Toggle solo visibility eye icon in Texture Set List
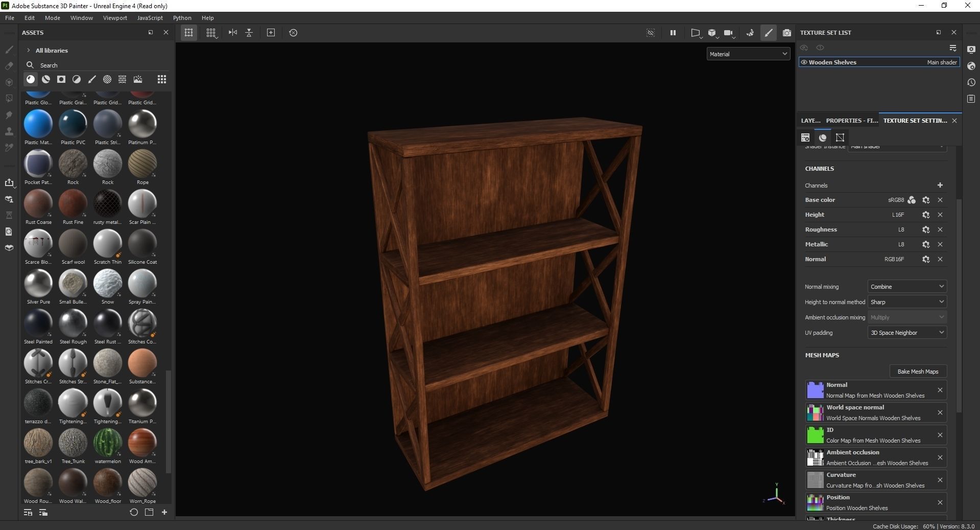 click(820, 48)
